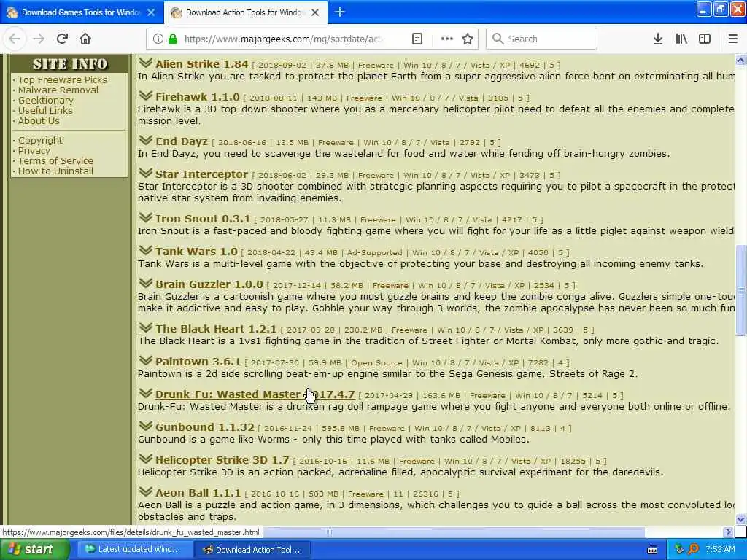Click the browser Forward arrow button
Screen dimensions: 747x560
point(39,39)
